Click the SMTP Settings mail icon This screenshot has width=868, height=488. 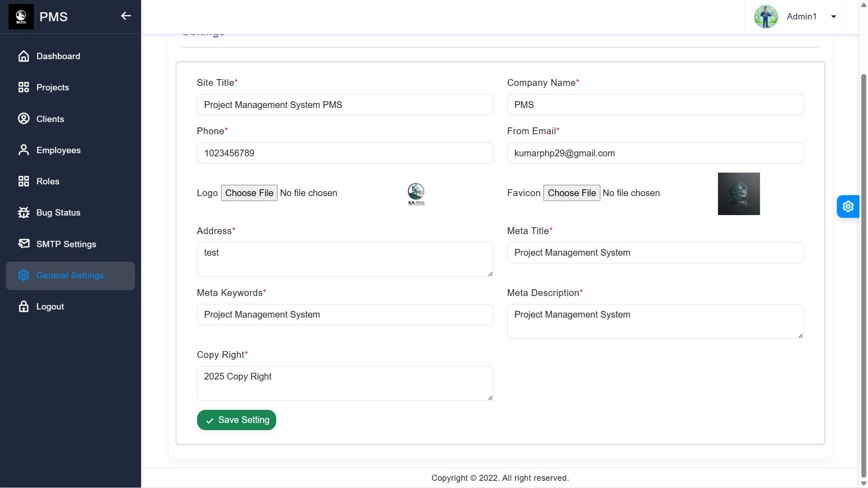click(x=24, y=244)
